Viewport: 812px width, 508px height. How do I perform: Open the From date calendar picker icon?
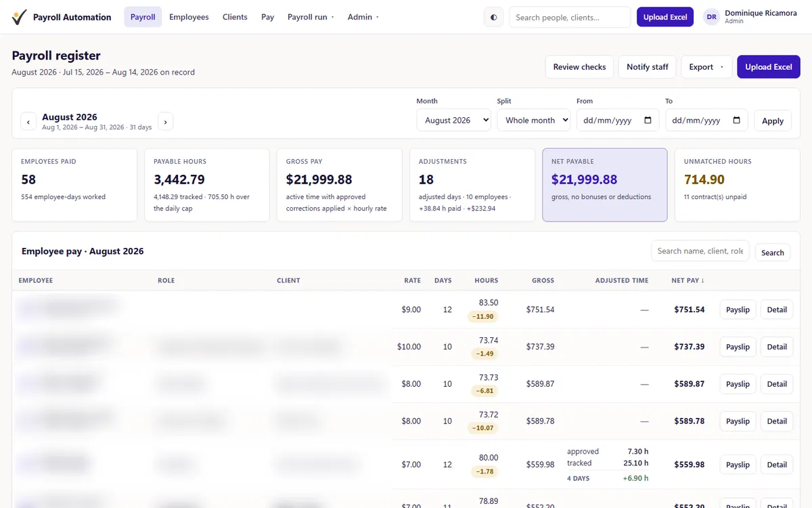point(648,121)
